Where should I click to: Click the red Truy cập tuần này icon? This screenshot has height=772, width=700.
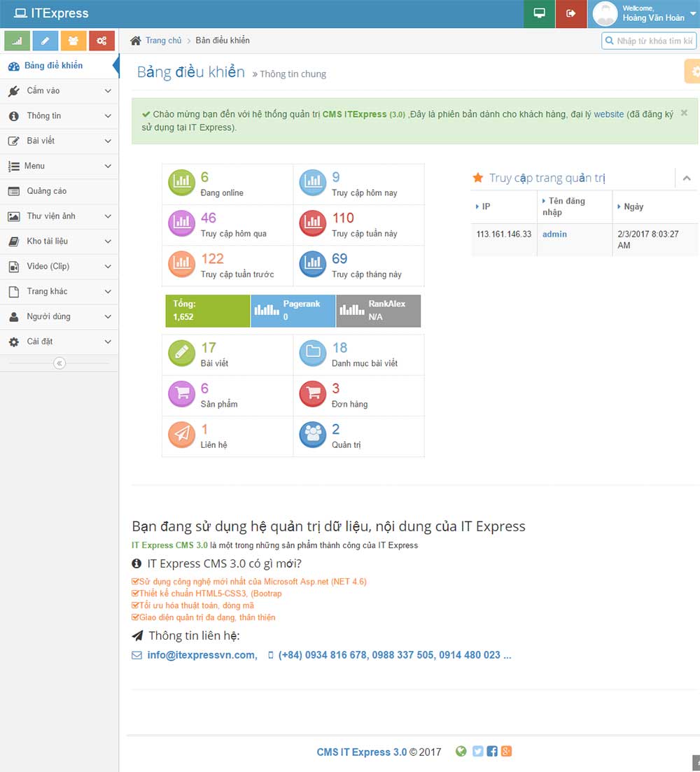(x=313, y=223)
